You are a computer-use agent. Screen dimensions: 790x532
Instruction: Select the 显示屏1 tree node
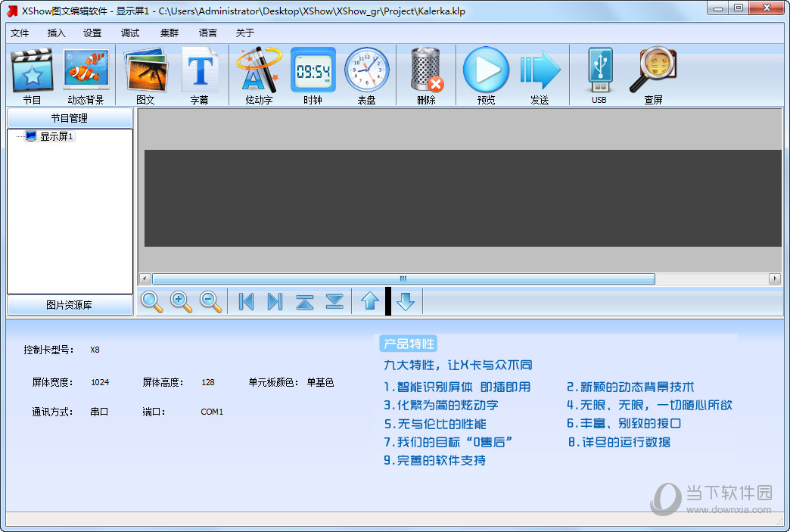[57, 136]
